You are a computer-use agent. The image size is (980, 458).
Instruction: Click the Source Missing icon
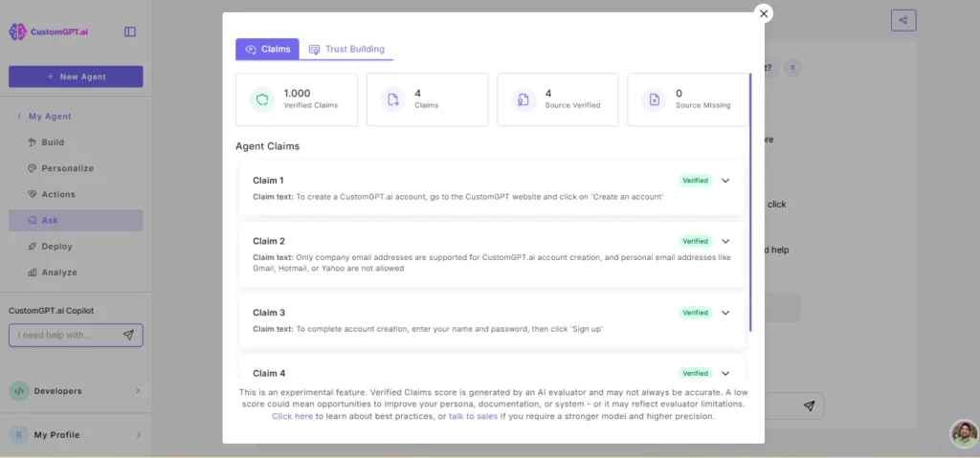pyautogui.click(x=654, y=99)
